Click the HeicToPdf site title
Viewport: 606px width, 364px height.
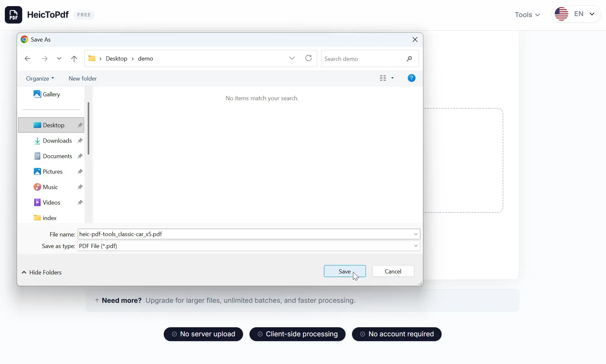(x=48, y=15)
